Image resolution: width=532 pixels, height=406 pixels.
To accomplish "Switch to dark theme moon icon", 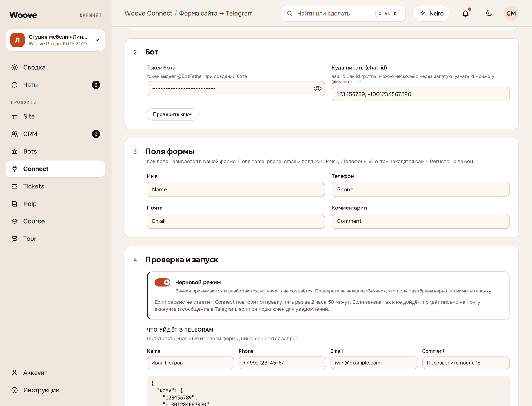I will click(489, 13).
